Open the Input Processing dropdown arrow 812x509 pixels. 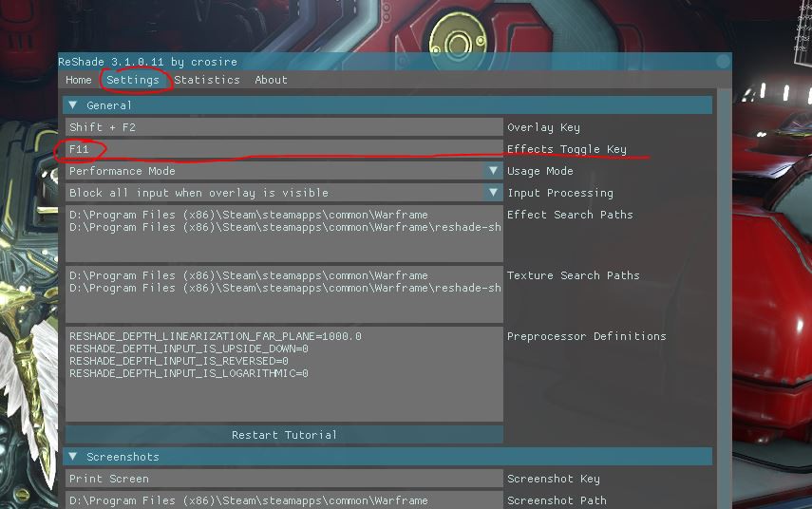point(492,193)
